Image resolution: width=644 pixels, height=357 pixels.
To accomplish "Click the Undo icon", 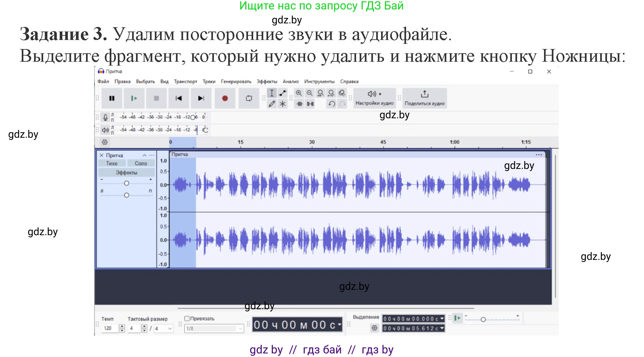I will click(x=331, y=105).
